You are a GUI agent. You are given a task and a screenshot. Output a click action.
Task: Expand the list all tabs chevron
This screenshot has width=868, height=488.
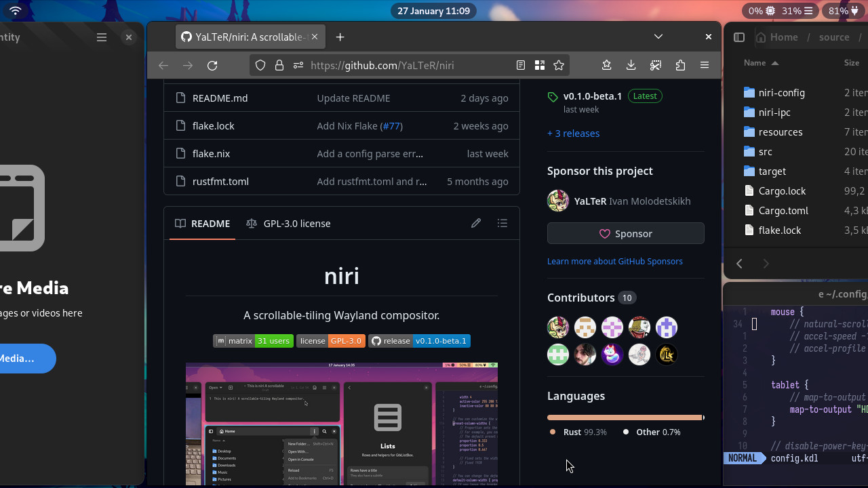click(x=658, y=37)
